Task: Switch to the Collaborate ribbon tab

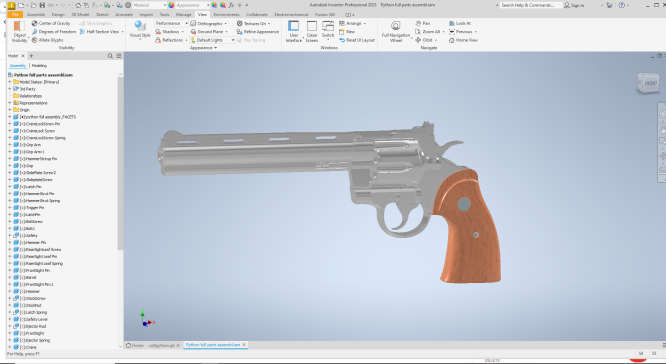Action: (x=257, y=14)
